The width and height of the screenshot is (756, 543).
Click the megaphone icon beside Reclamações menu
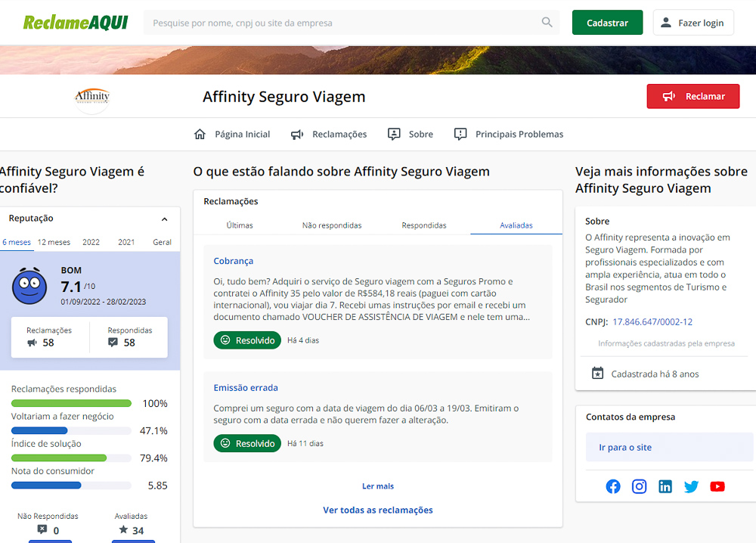coord(297,134)
